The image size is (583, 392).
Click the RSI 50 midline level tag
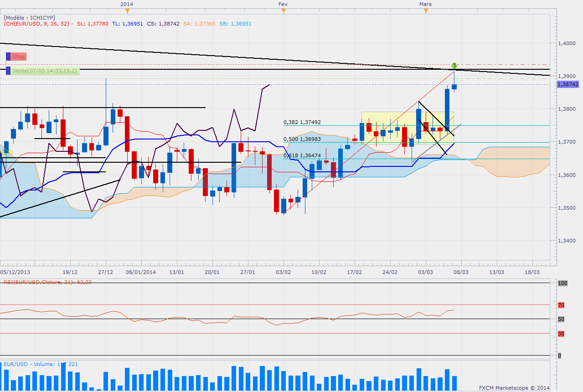562,320
